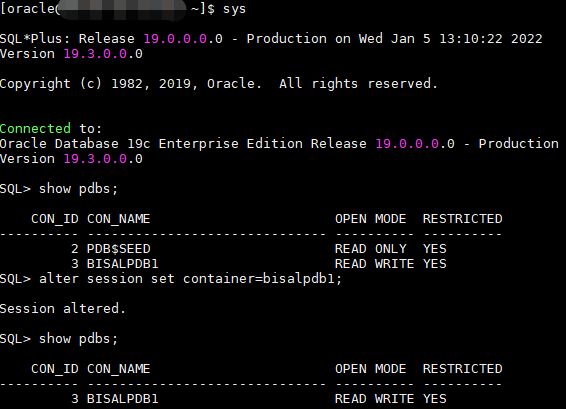566x409 pixels.
Task: Click first 'OPEN MODE' column header
Action: pyautogui.click(x=370, y=219)
